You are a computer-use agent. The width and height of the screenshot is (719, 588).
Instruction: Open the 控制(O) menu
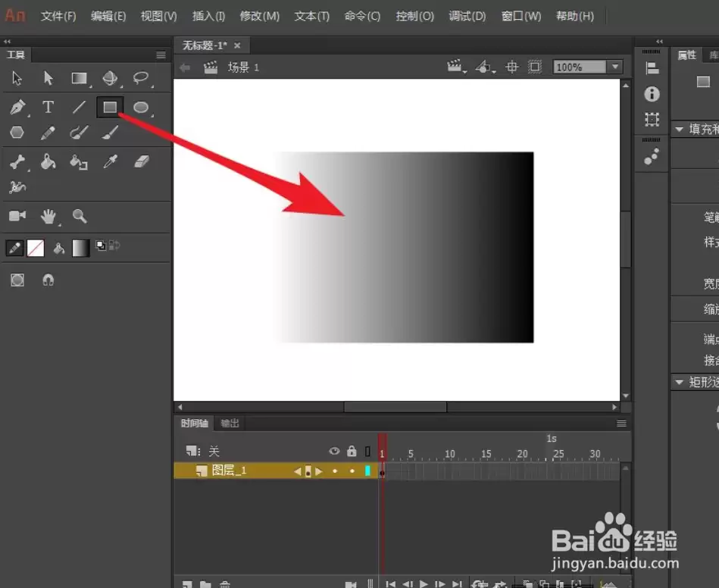[415, 16]
